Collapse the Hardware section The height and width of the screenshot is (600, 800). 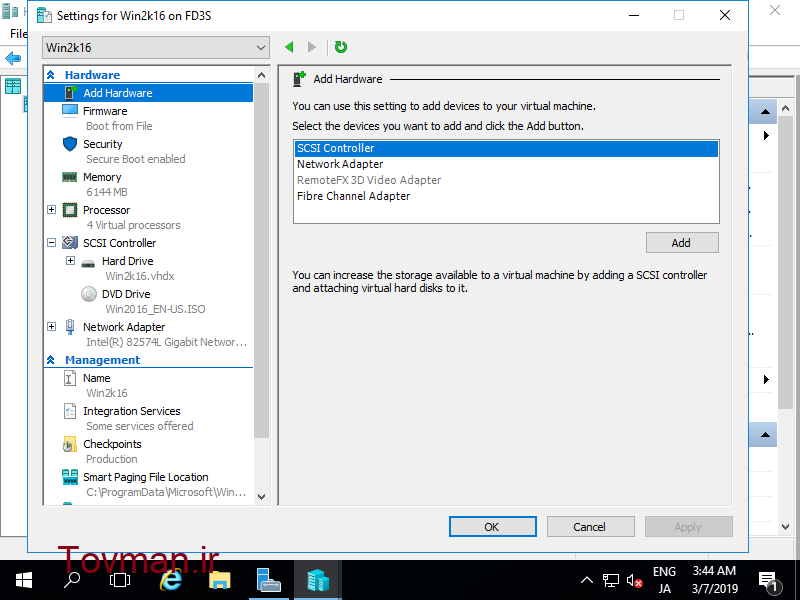click(51, 75)
